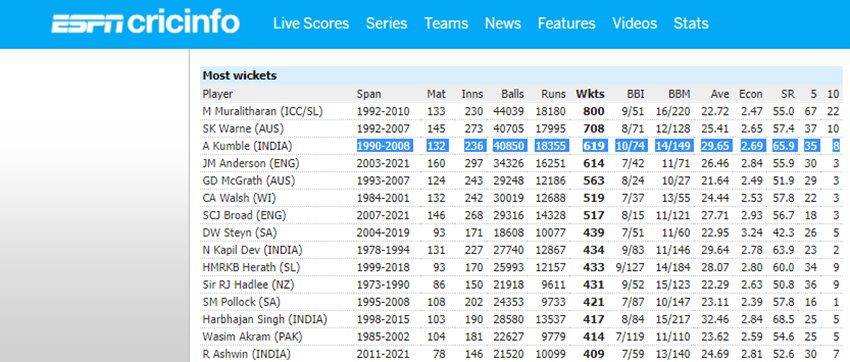Viewport: 850px width, 362px height.
Task: Click the highlighted span 1990-2008
Action: click(x=384, y=146)
